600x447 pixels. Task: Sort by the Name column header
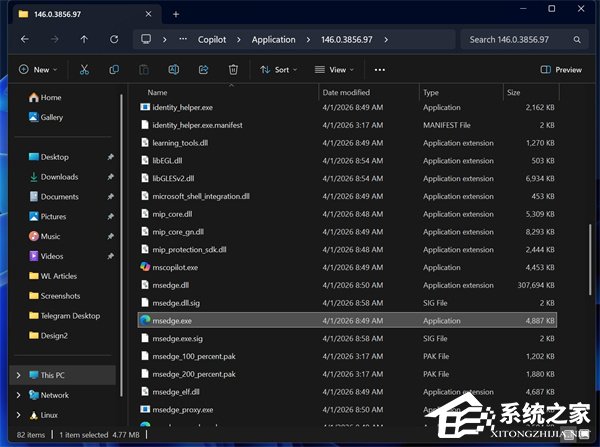click(157, 92)
